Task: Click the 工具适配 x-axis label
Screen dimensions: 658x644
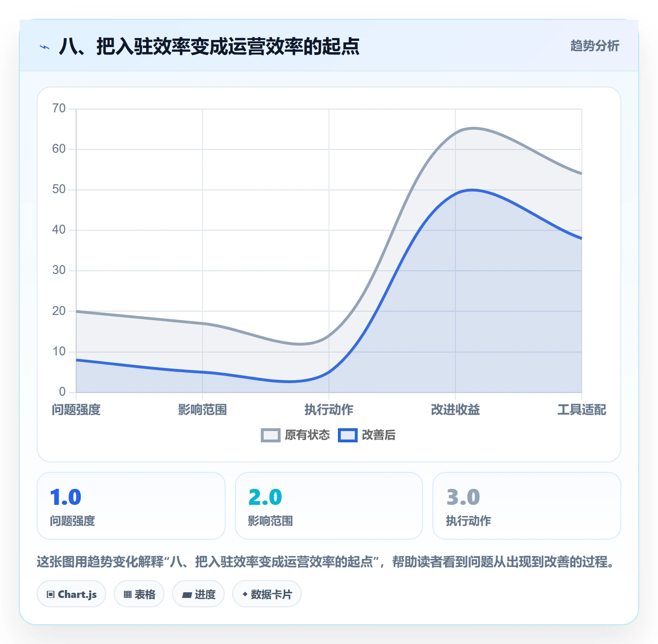Action: [x=582, y=410]
